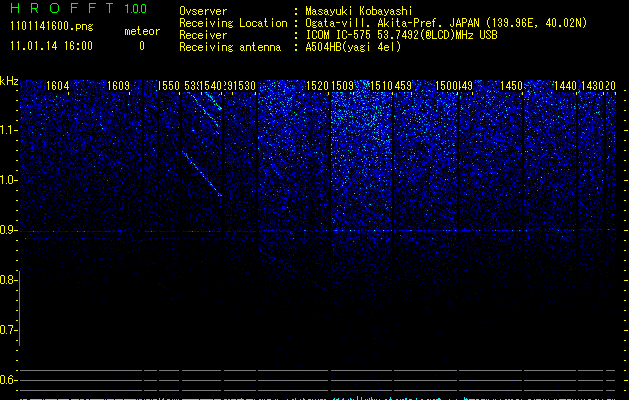Select the file name 1101141600.png
Screen dimensions: 629x400
pyautogui.click(x=51, y=27)
